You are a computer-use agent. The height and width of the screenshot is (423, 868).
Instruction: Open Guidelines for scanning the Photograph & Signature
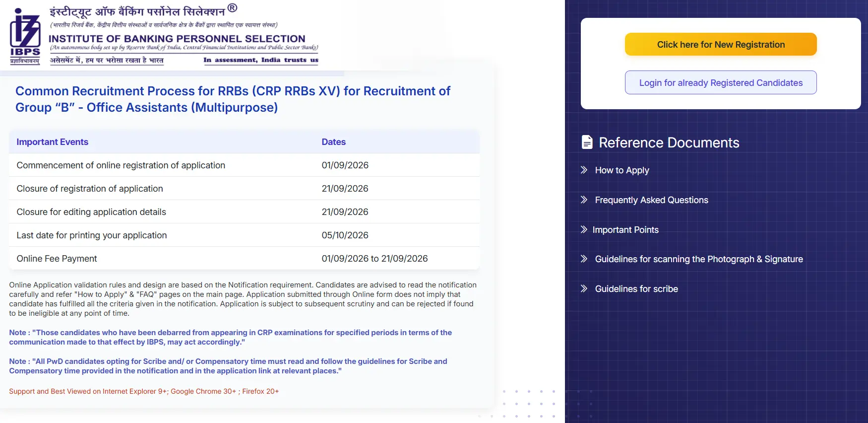coord(699,259)
